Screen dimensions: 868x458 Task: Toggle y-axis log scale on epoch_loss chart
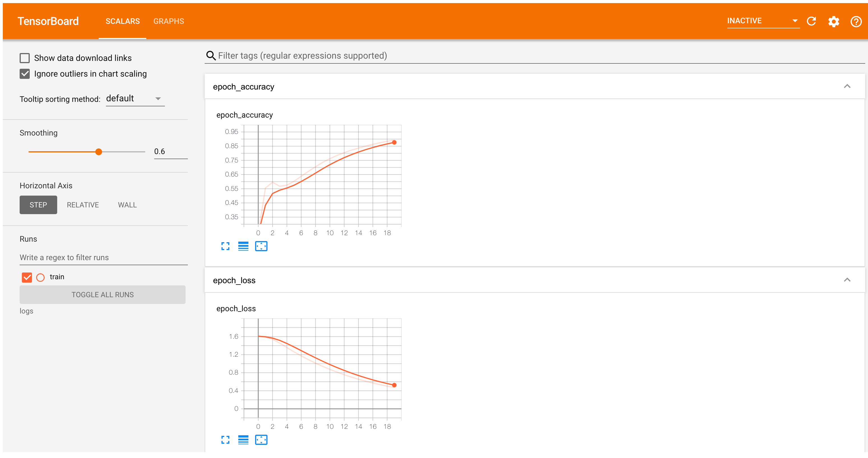tap(243, 440)
